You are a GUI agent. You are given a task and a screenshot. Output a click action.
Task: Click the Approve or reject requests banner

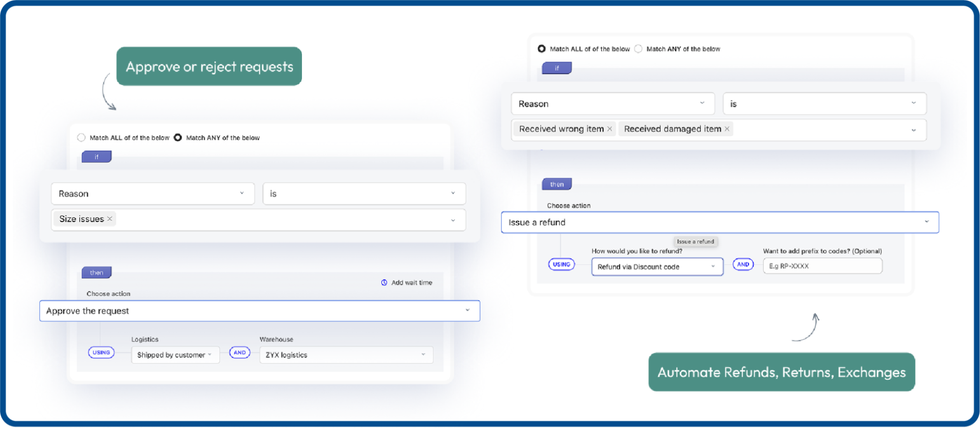point(209,67)
